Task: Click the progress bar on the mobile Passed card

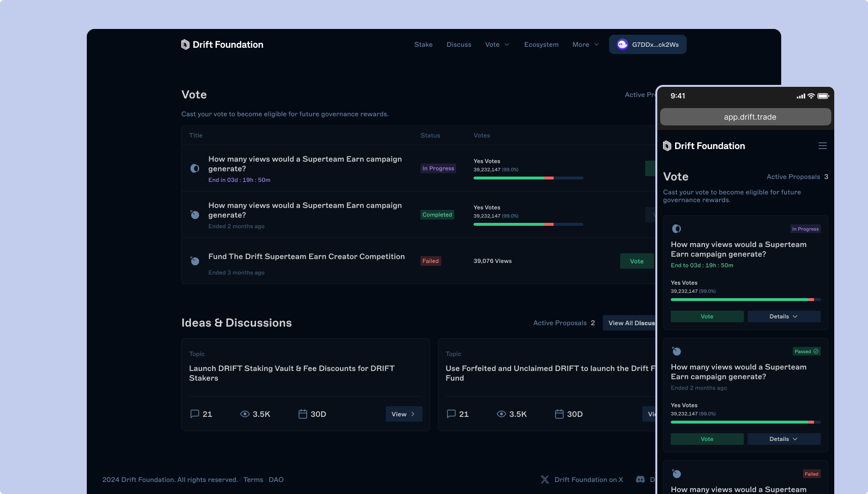Action: (x=746, y=422)
